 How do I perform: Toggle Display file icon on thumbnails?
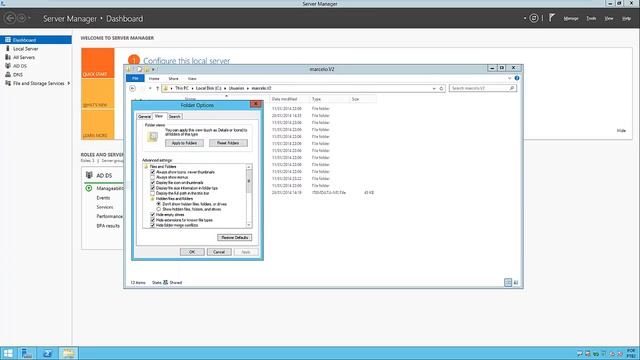[153, 182]
